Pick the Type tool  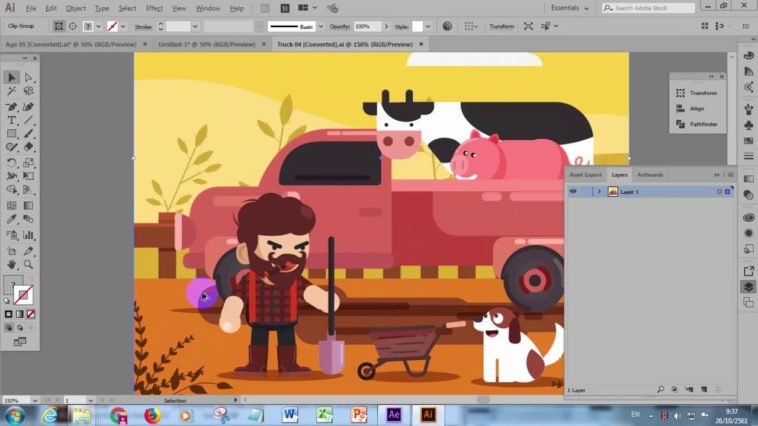[x=12, y=120]
